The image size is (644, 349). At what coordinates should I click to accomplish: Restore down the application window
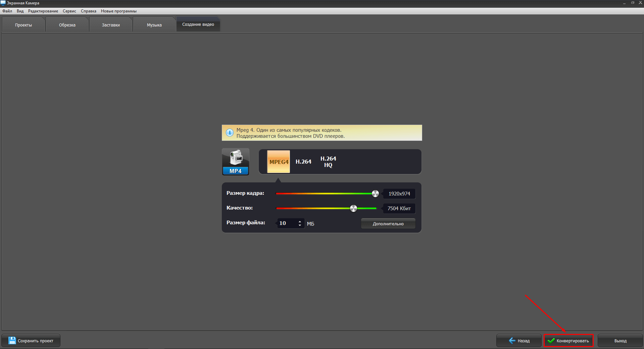633,3
